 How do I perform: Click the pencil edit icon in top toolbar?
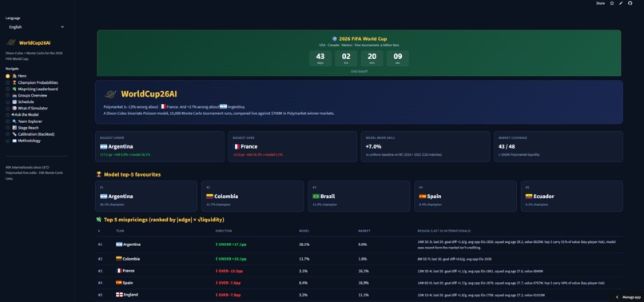tap(621, 3)
